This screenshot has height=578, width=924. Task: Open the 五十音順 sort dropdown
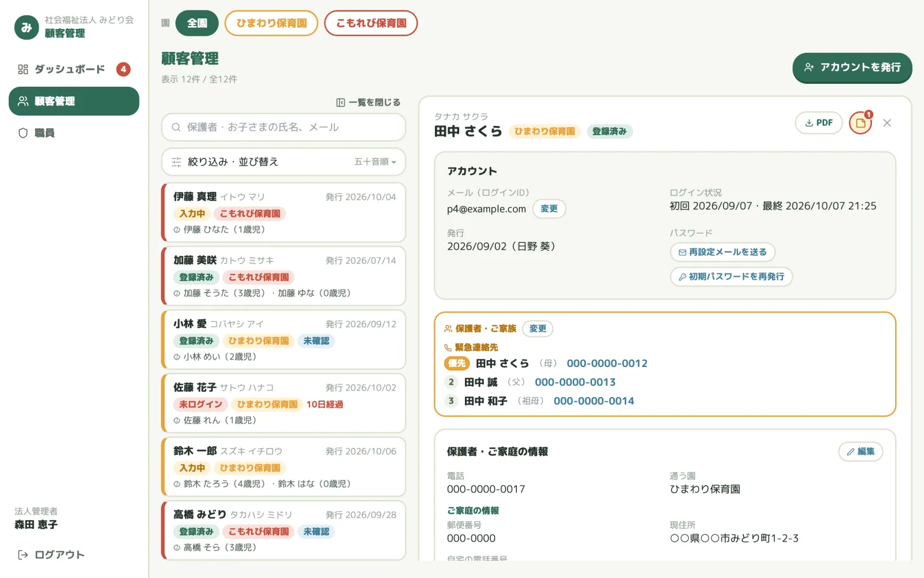point(375,162)
